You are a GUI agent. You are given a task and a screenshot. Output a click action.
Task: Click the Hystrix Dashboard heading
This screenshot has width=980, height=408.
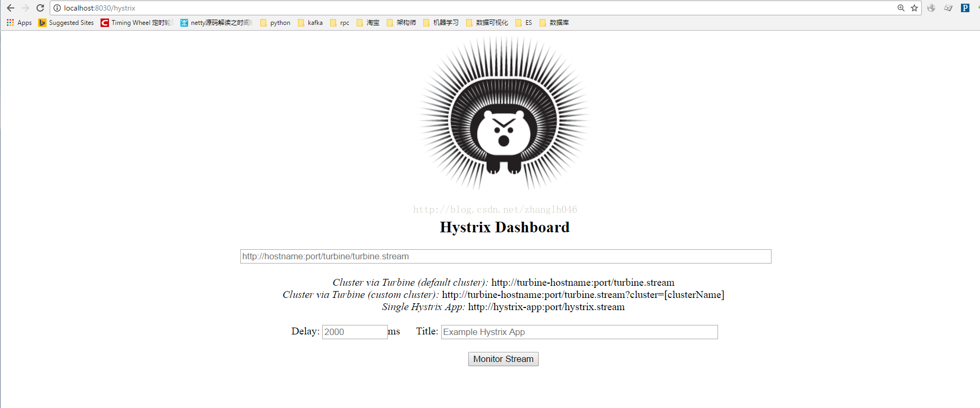pos(505,227)
